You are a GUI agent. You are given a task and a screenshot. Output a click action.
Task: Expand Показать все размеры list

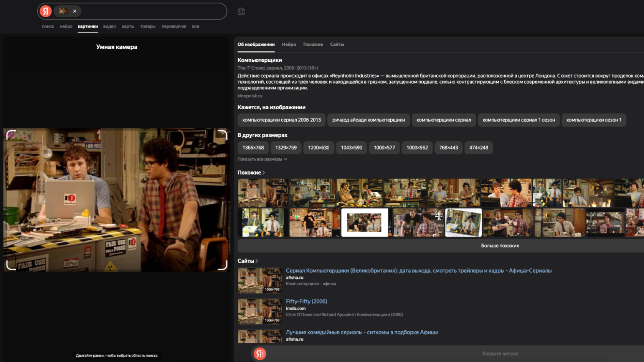point(263,159)
